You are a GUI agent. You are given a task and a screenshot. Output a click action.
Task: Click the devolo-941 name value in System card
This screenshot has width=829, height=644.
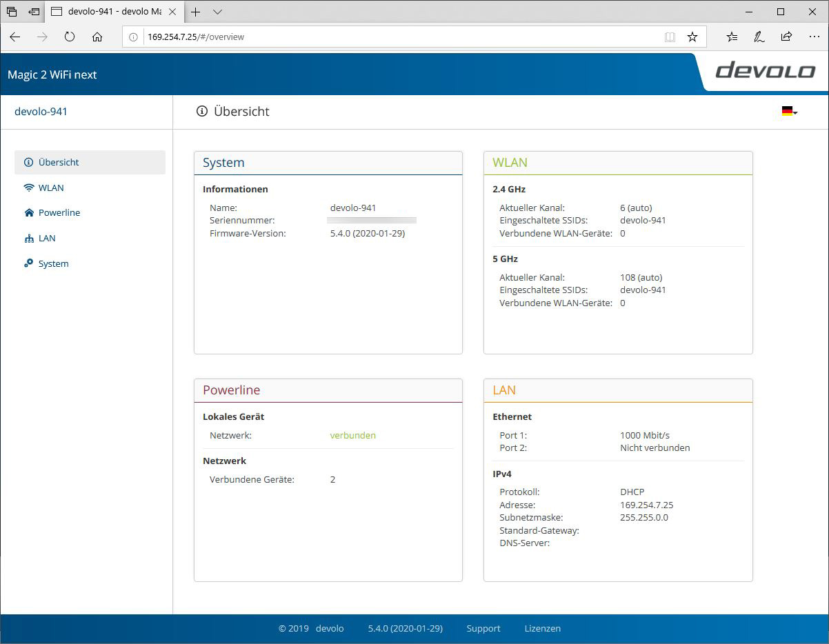tap(353, 208)
